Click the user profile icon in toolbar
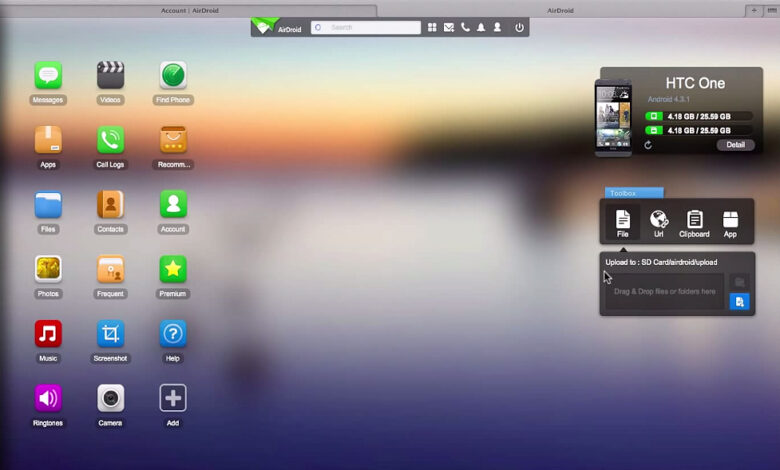Viewport: 780px width, 470px height. pos(497,27)
